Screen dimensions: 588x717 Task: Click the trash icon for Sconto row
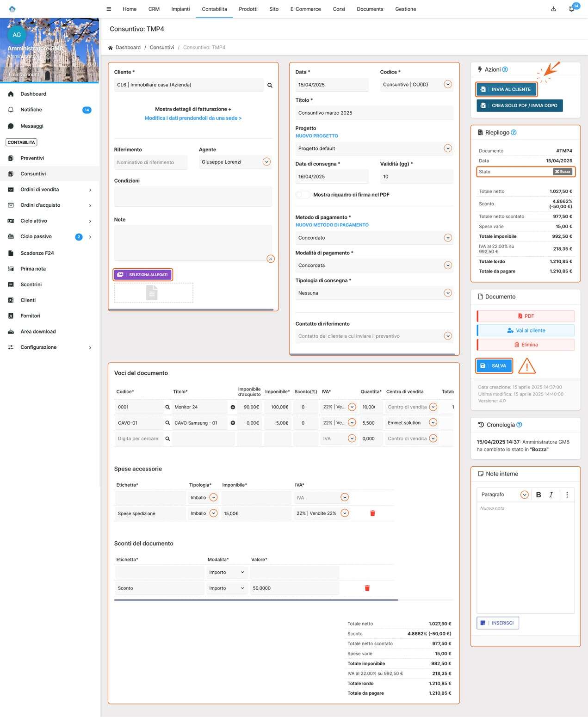(367, 588)
